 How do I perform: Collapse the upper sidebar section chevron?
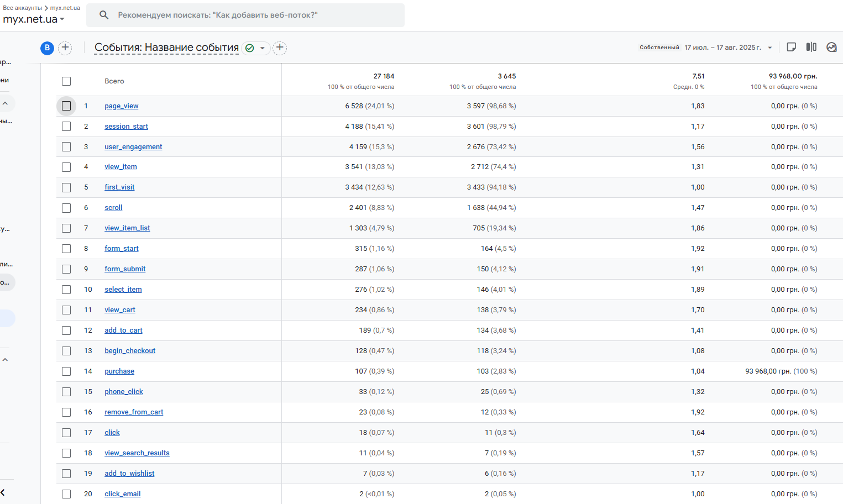pyautogui.click(x=5, y=103)
